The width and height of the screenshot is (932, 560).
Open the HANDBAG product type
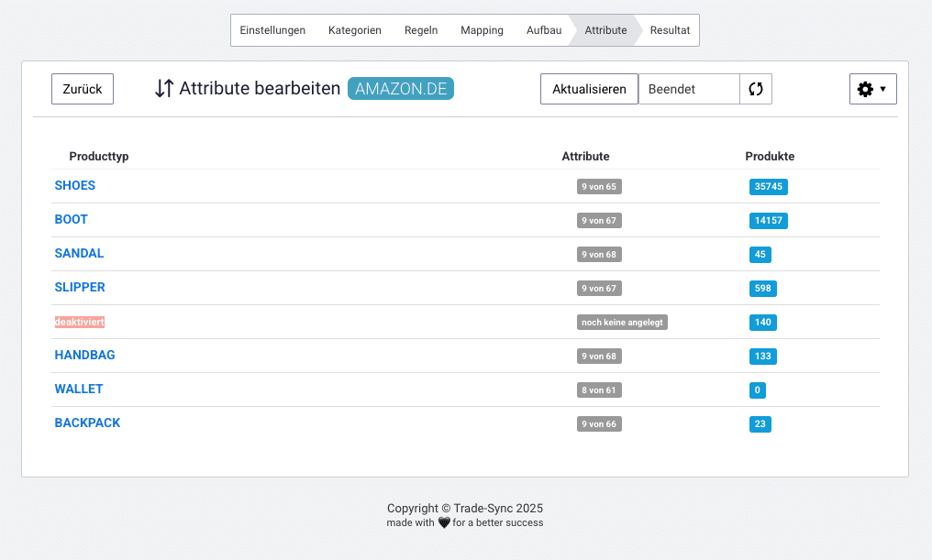tap(84, 356)
